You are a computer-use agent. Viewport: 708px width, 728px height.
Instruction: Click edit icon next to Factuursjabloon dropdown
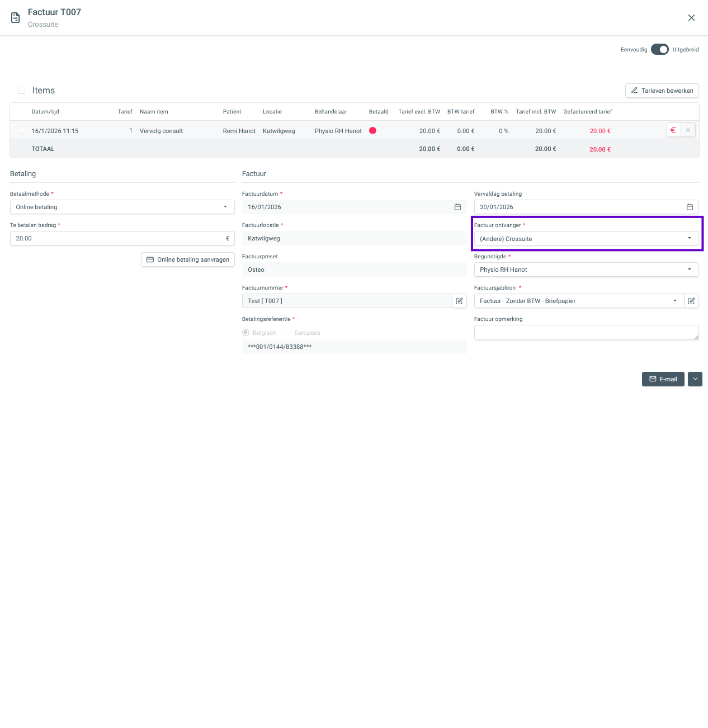(x=691, y=301)
